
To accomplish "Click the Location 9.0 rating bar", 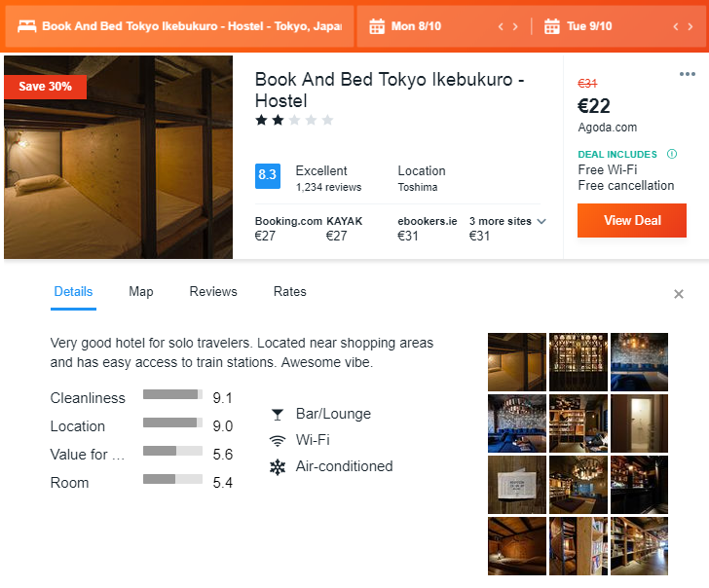I will 172,423.
